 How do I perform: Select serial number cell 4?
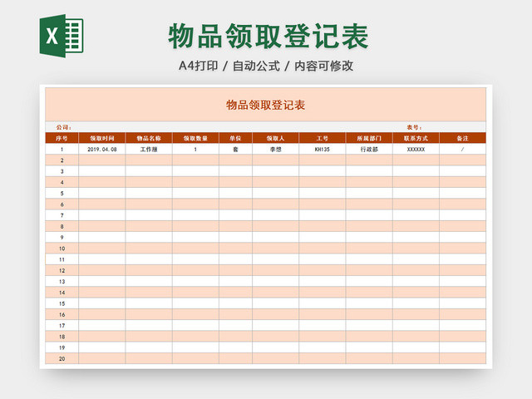point(62,182)
